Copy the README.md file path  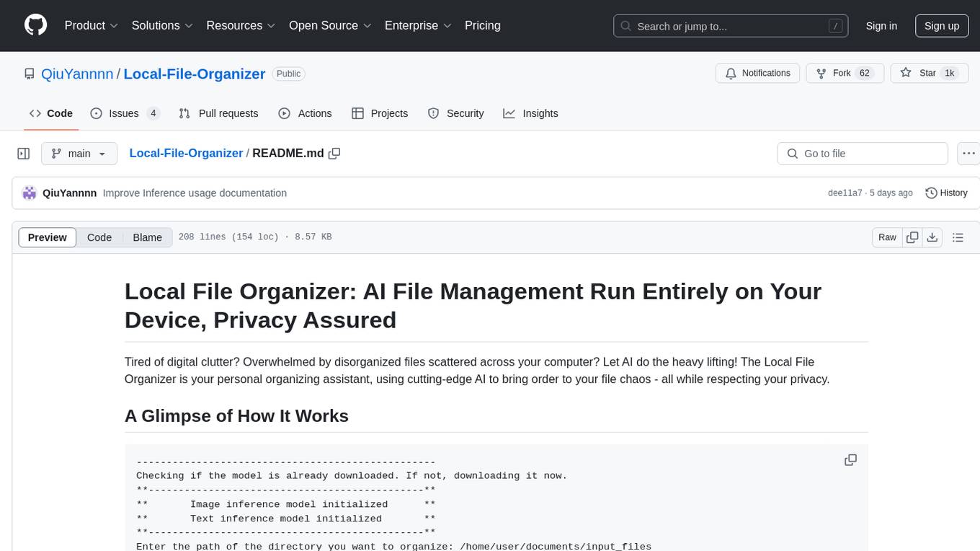click(x=334, y=154)
